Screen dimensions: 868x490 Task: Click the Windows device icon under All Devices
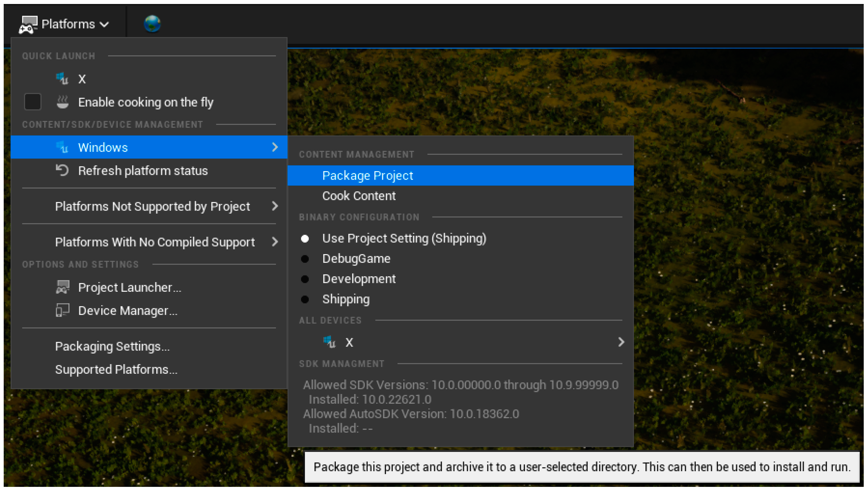[x=329, y=342]
